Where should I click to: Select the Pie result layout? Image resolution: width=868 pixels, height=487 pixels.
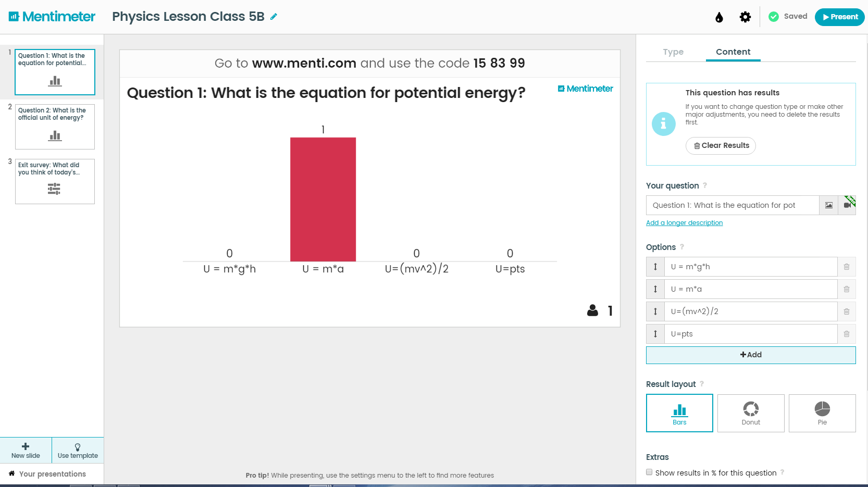(822, 413)
